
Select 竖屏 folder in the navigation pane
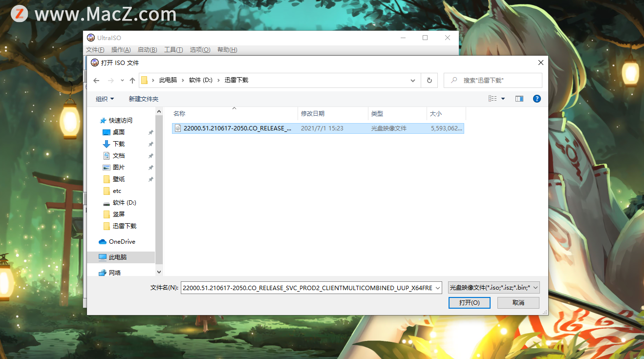(x=119, y=214)
